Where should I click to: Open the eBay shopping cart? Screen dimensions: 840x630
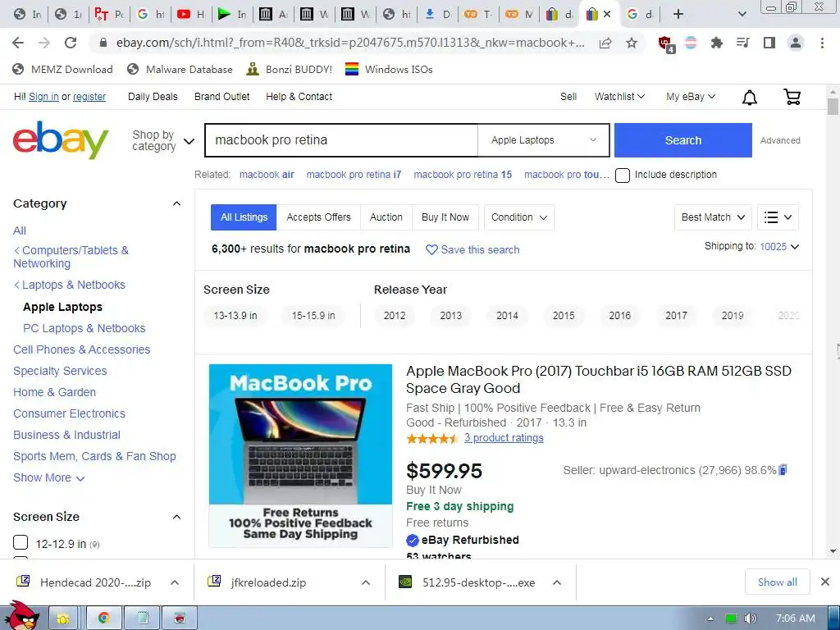tap(792, 97)
